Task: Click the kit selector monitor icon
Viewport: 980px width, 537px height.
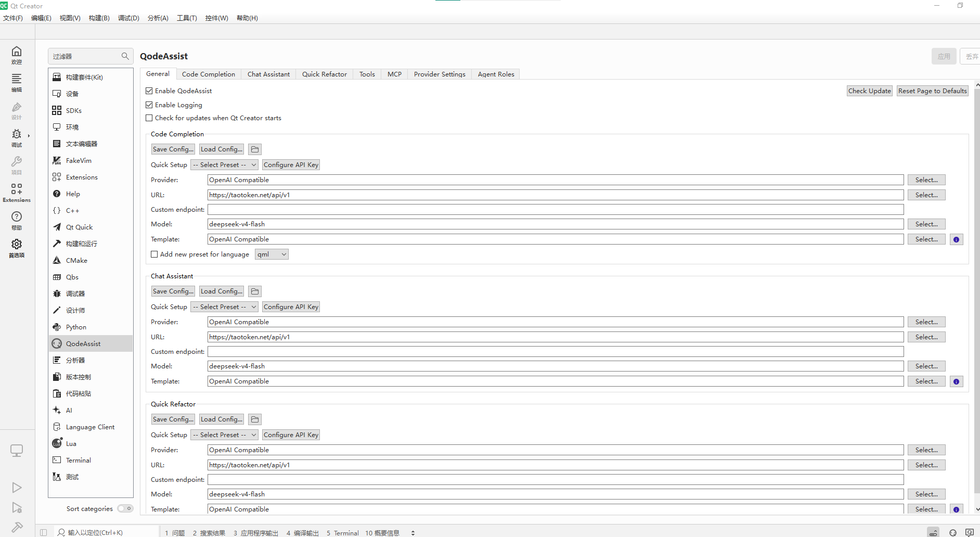Action: (x=17, y=451)
